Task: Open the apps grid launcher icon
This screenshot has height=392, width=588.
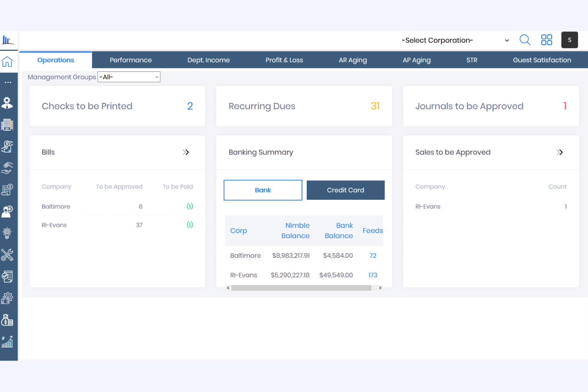Action: pos(546,40)
